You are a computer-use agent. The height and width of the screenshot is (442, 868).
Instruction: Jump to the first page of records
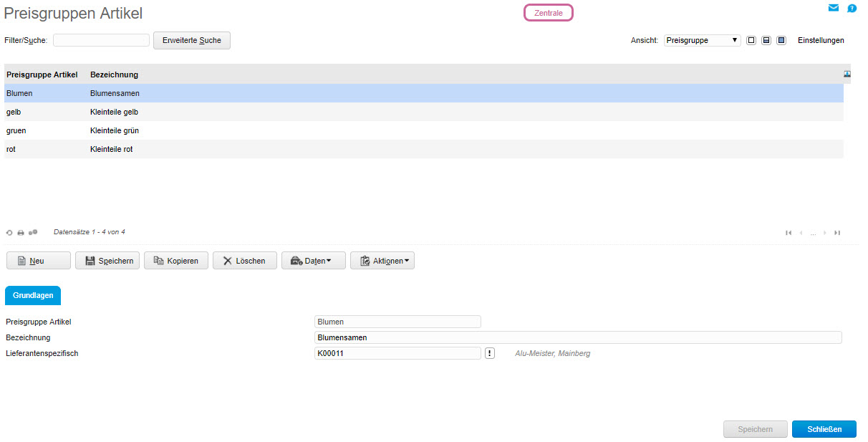click(x=789, y=233)
